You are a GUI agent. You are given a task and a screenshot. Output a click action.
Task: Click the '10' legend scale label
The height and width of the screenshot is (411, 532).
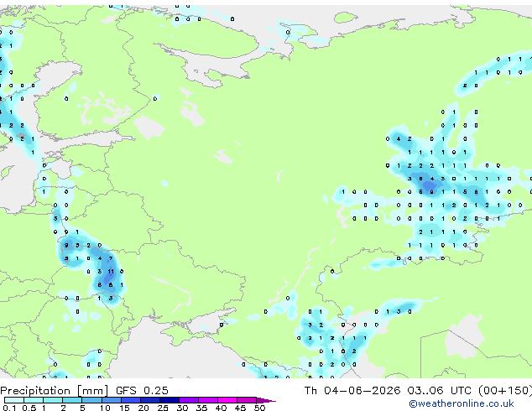pyautogui.click(x=105, y=408)
